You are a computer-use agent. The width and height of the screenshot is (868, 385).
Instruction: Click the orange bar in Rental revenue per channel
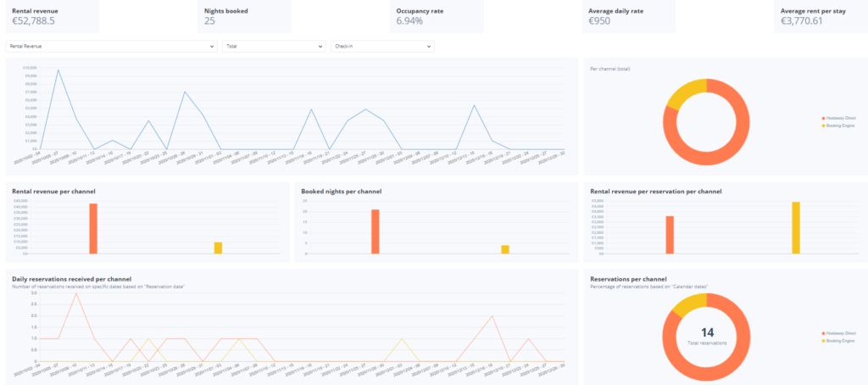pos(93,229)
